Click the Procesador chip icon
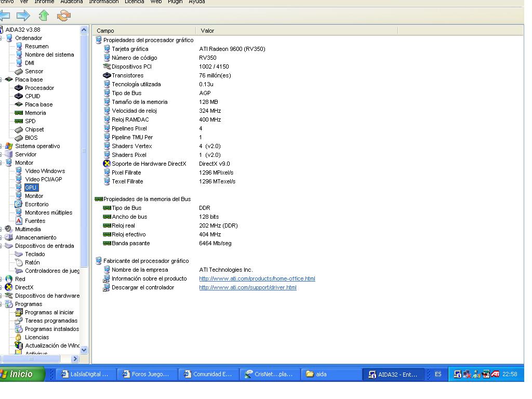The image size is (532, 399). pos(19,88)
